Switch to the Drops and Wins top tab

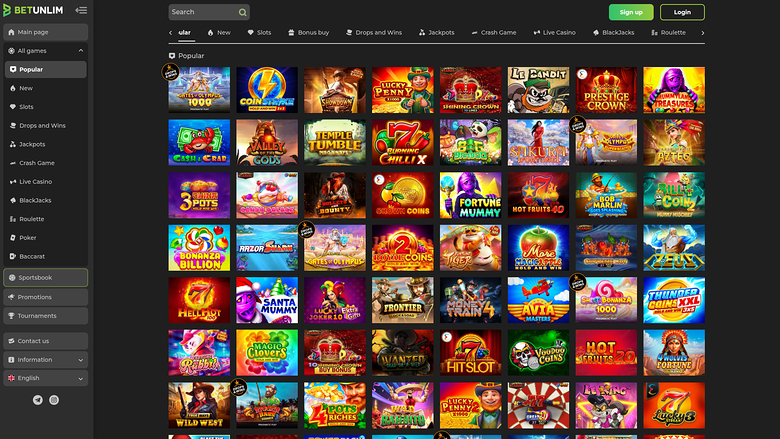tap(374, 33)
